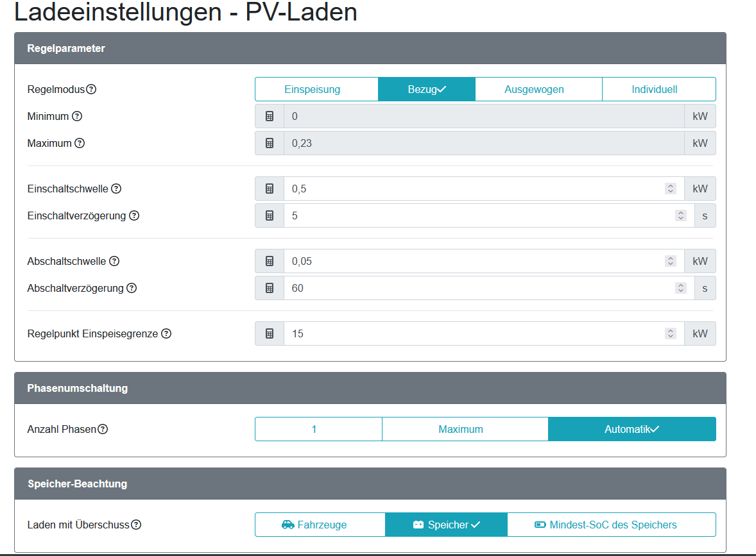Open help icon next to Maximum
The image size is (756, 556).
[80, 143]
